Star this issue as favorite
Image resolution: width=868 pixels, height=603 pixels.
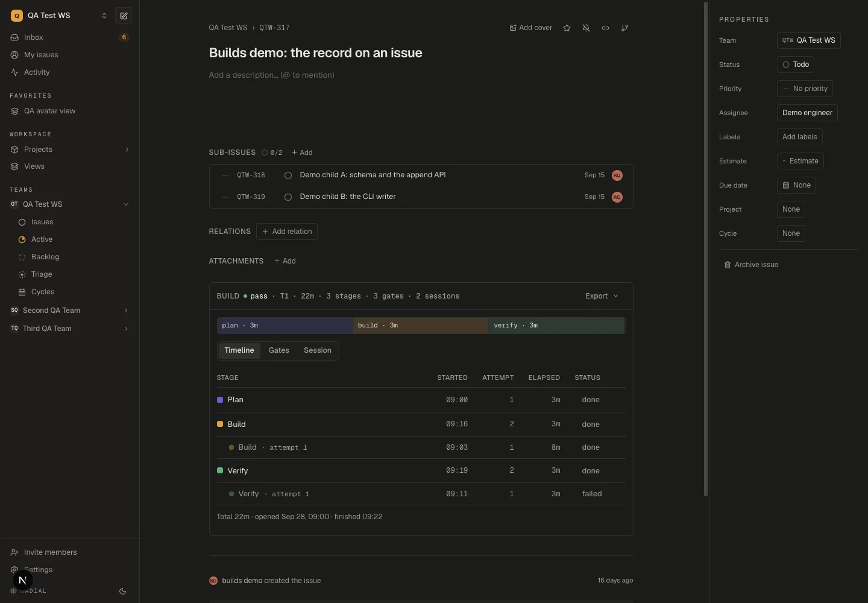point(567,28)
